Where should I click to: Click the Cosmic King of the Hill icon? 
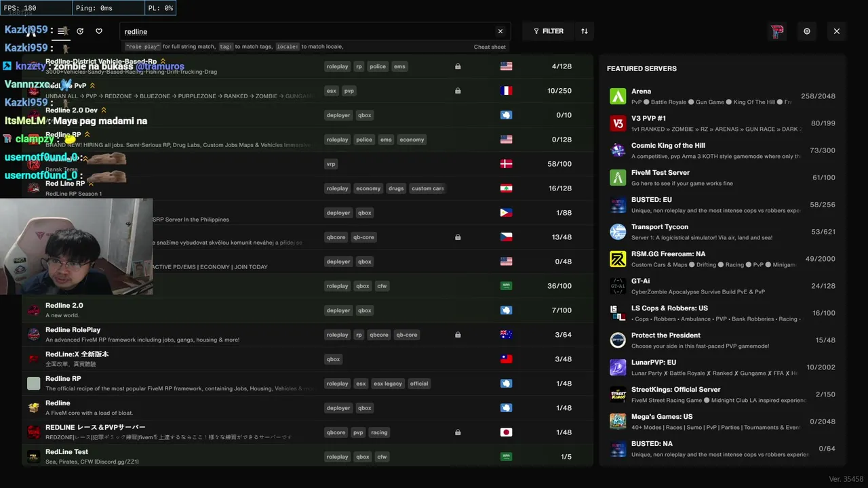click(x=618, y=150)
